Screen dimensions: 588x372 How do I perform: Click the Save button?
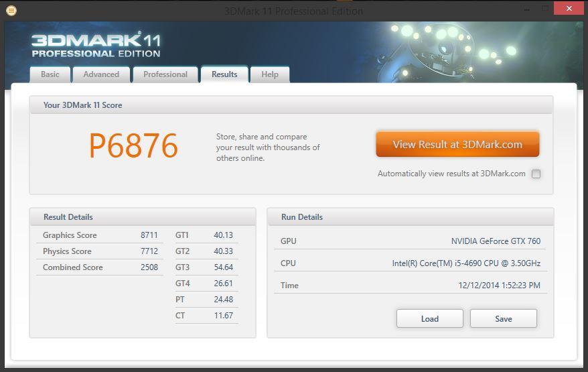(503, 318)
